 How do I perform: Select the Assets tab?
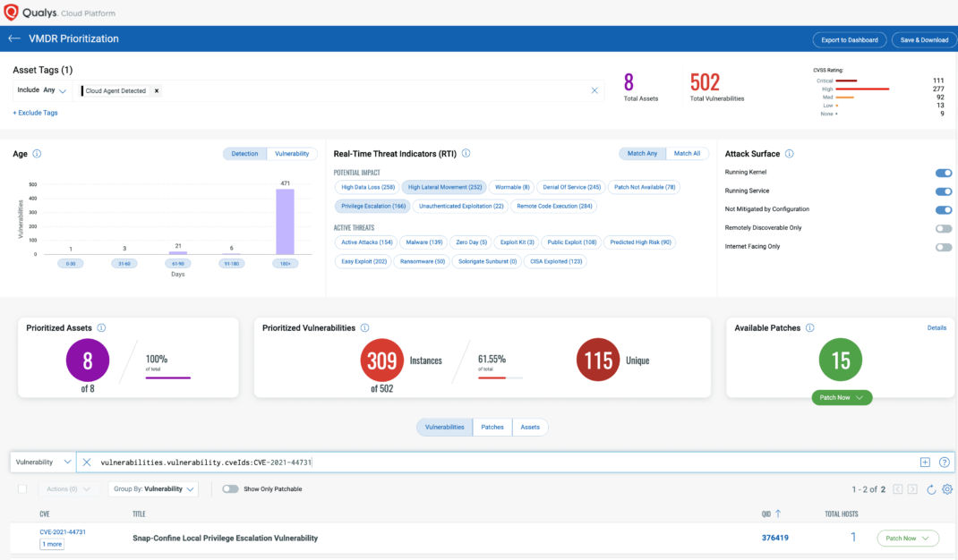click(x=530, y=428)
